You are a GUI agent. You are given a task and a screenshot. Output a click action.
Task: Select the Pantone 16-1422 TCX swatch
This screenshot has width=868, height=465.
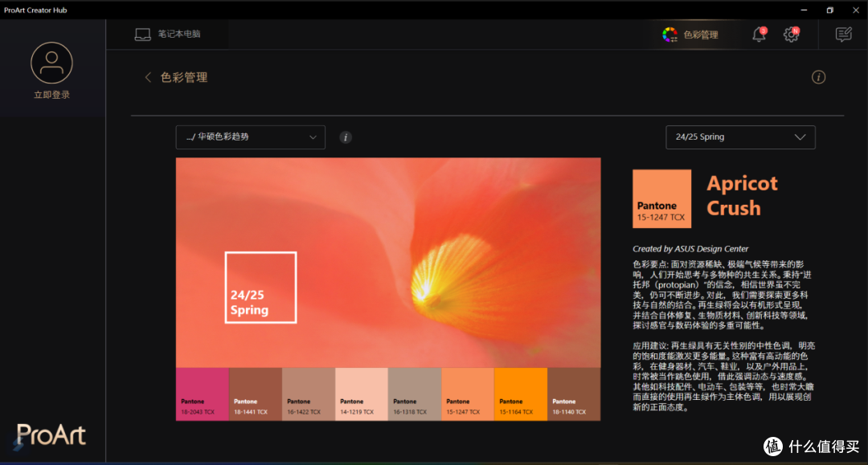point(309,394)
